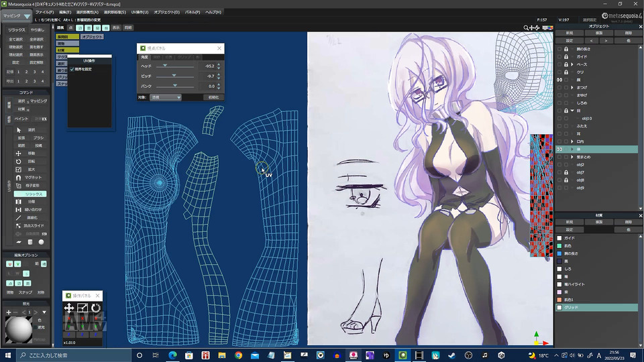Open the マッピング mode dropdown
The image size is (644, 362).
click(16, 16)
